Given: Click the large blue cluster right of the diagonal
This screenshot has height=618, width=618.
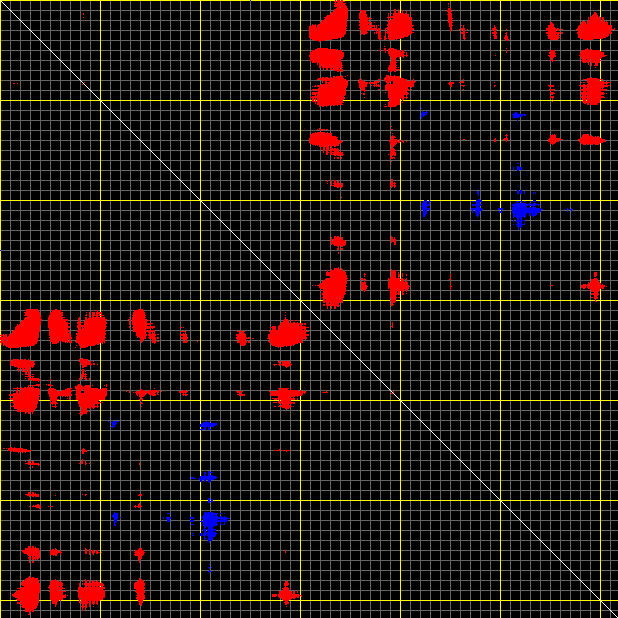Looking at the screenshot, I should point(522,210).
